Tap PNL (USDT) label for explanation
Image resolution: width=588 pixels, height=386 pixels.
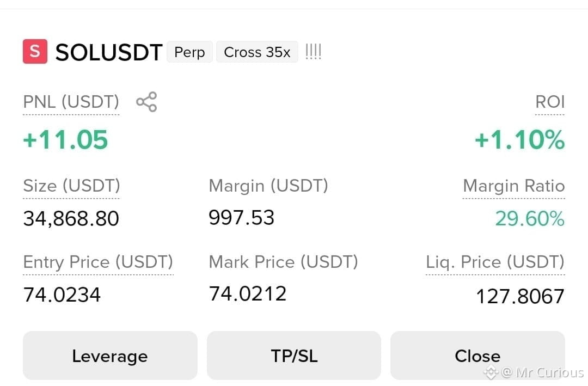[71, 102]
